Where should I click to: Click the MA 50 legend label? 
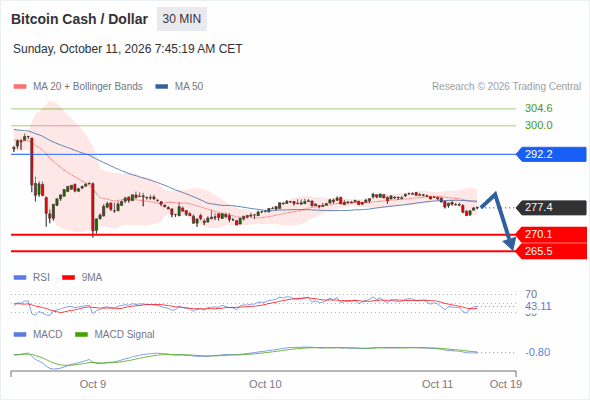coord(189,87)
